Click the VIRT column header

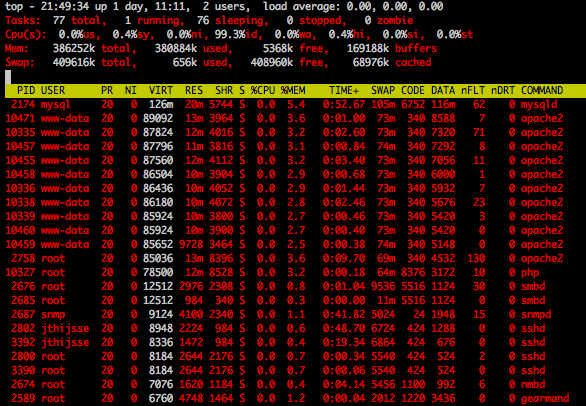tap(161, 90)
